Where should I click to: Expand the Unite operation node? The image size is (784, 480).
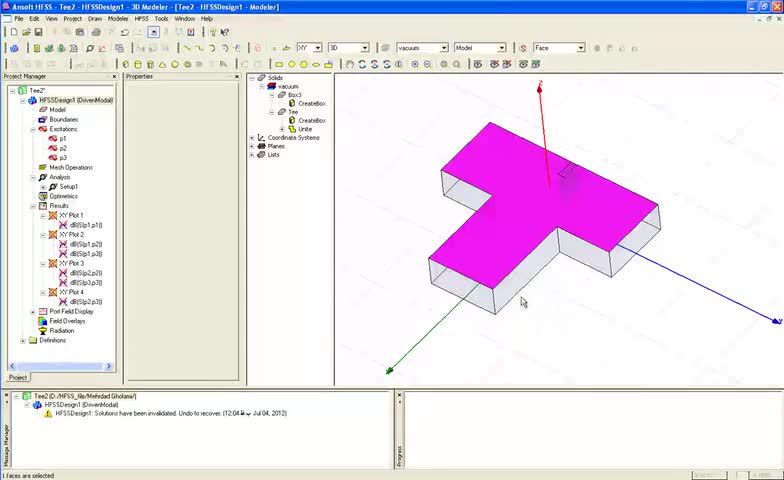click(x=282, y=129)
